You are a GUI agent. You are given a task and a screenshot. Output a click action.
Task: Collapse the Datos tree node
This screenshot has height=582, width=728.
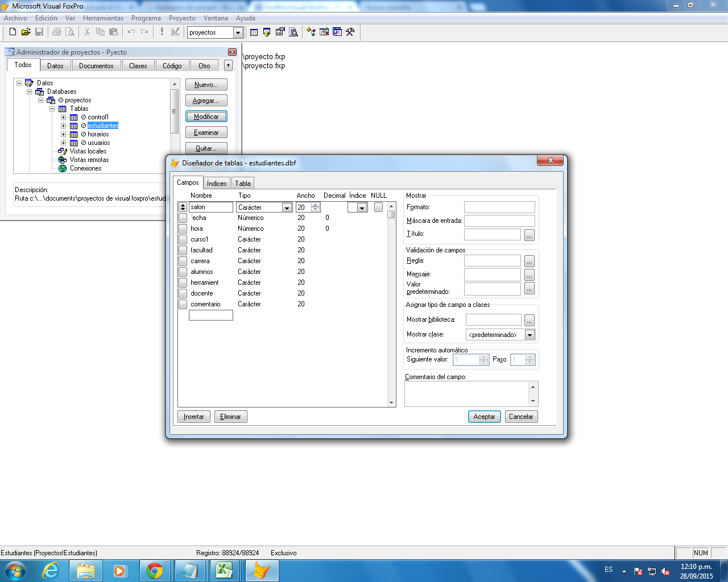point(19,83)
